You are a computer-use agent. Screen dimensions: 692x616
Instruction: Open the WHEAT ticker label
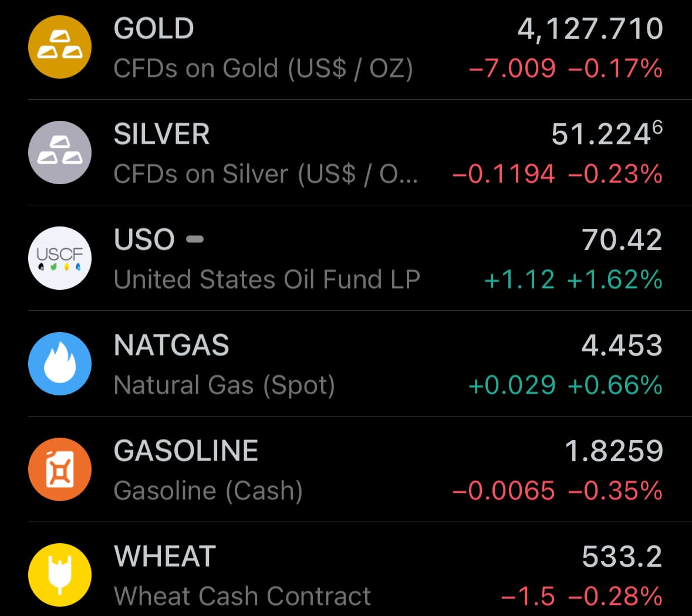165,557
